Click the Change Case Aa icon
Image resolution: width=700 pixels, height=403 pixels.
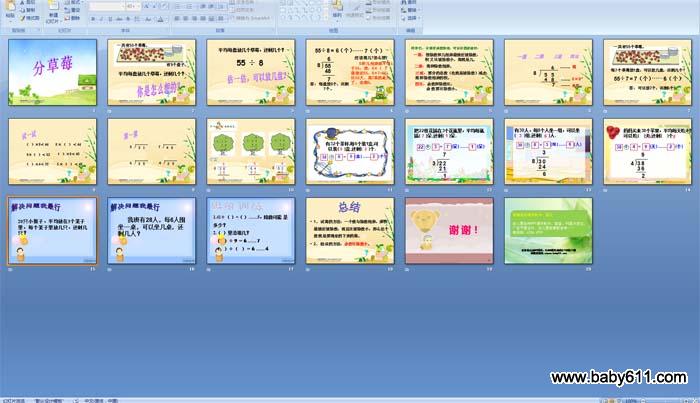148,19
